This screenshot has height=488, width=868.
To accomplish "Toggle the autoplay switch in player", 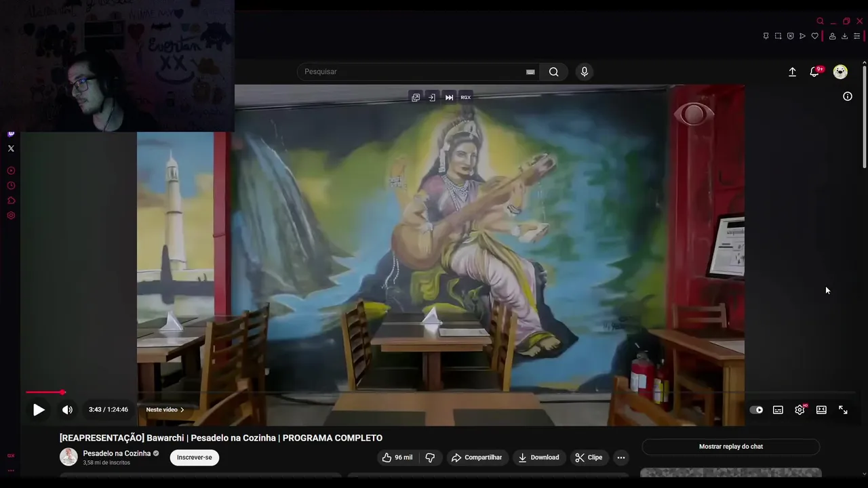I will pyautogui.click(x=756, y=410).
